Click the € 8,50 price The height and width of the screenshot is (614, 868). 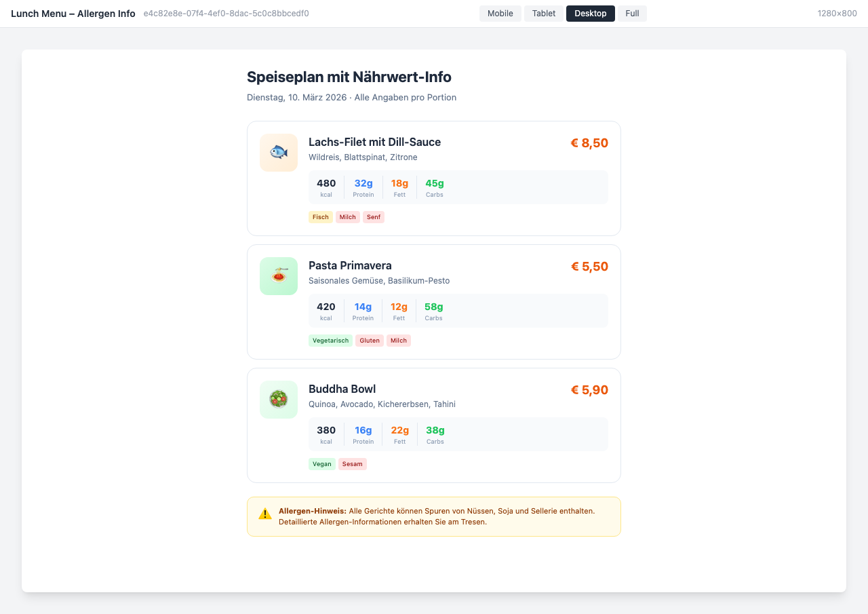click(x=589, y=143)
